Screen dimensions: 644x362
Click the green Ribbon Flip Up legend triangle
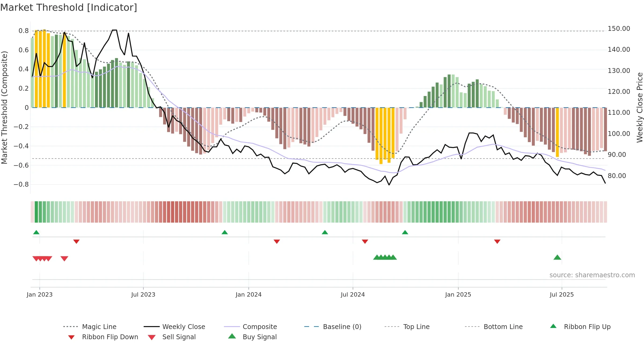[553, 326]
